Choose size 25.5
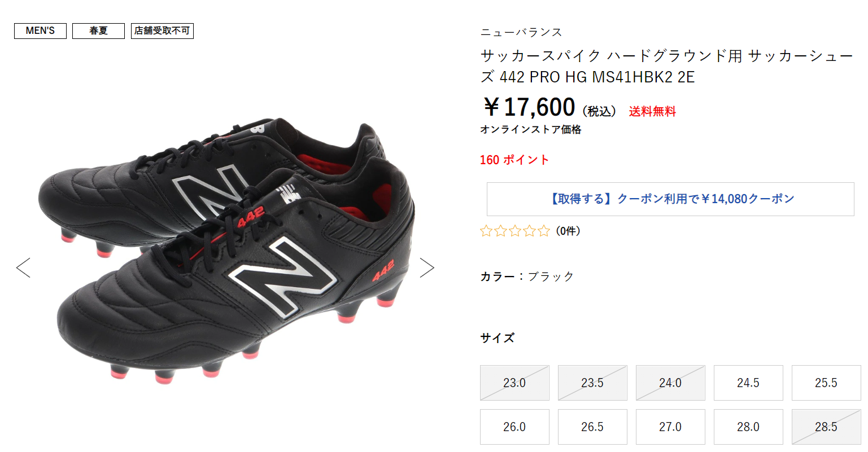Viewport: 868px width, 452px height. pyautogui.click(x=826, y=383)
